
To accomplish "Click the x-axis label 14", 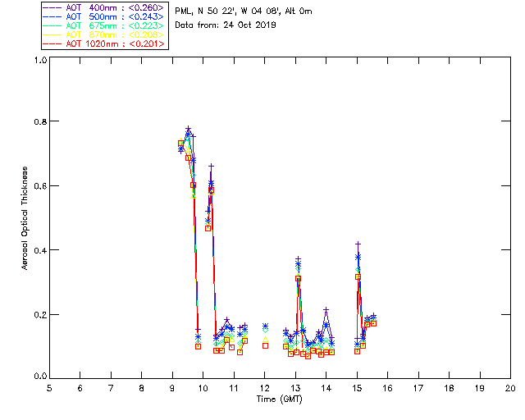I will pyautogui.click(x=326, y=388).
